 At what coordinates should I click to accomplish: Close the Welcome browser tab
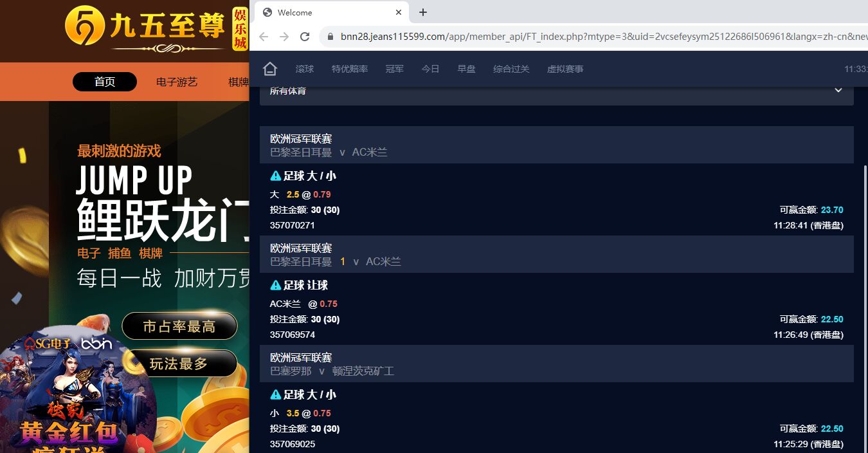[399, 12]
